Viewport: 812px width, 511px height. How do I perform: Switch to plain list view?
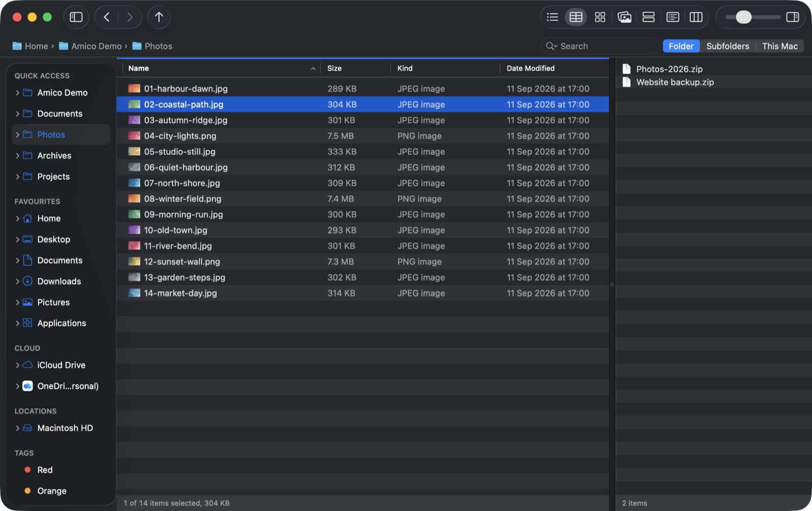(x=552, y=17)
